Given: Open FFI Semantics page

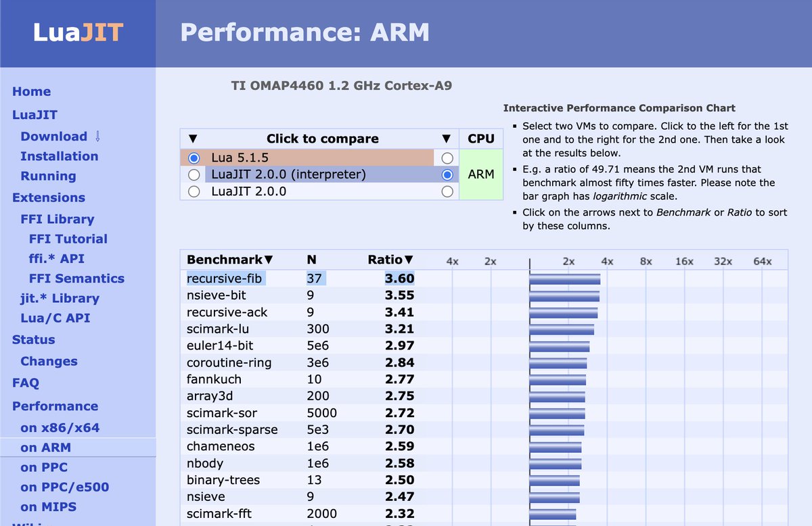Looking at the screenshot, I should pyautogui.click(x=76, y=278).
